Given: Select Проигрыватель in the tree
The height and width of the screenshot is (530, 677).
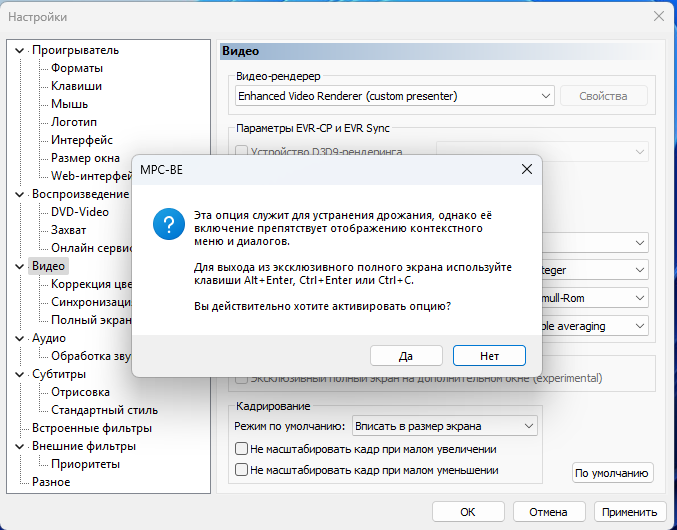Looking at the screenshot, I should (76, 50).
